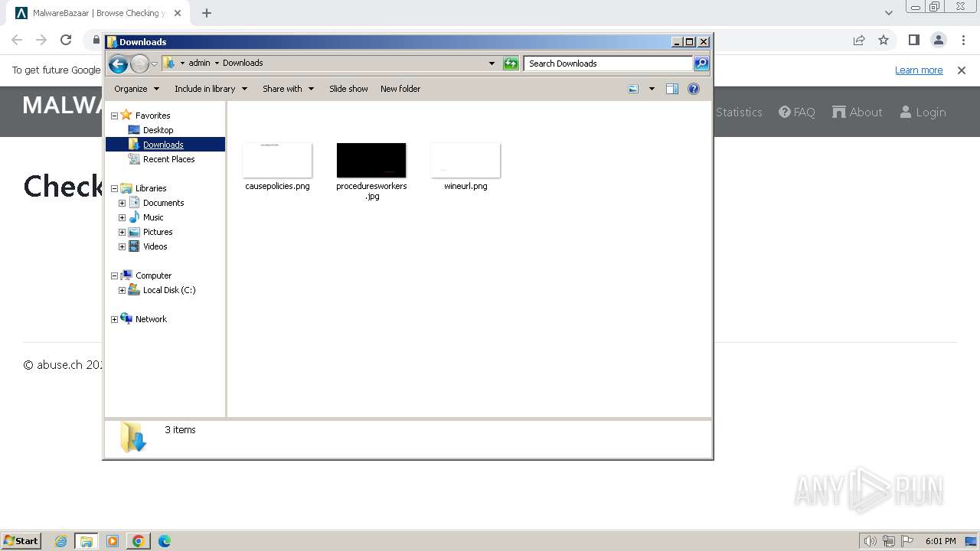This screenshot has height=551, width=980.
Task: Open the MalwareBazaar FAQ link
Action: coord(796,112)
